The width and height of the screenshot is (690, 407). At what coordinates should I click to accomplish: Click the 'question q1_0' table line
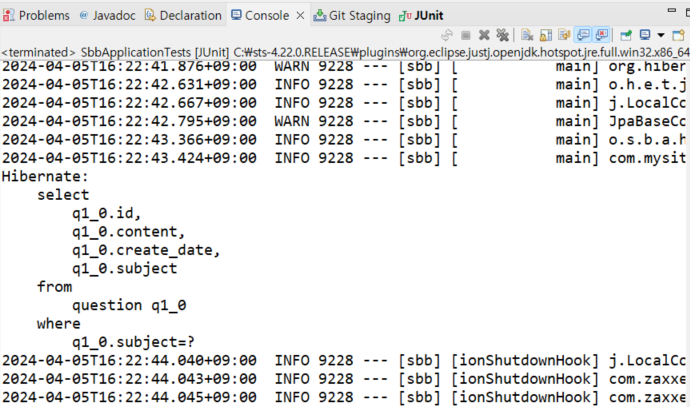click(x=129, y=305)
